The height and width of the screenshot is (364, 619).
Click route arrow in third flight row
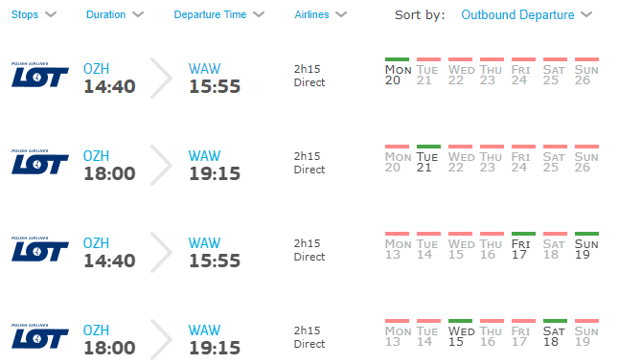[x=161, y=252]
